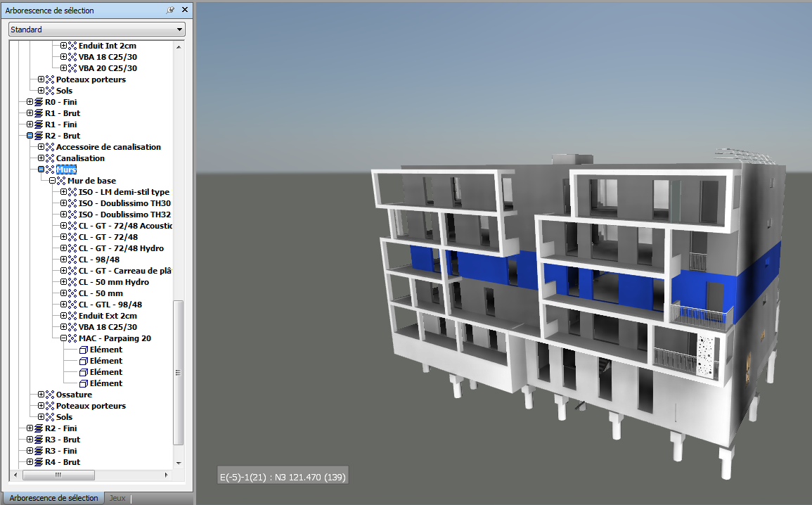Viewport: 812px width, 505px height.
Task: Click the cube icon of first Elément
Action: coord(84,350)
